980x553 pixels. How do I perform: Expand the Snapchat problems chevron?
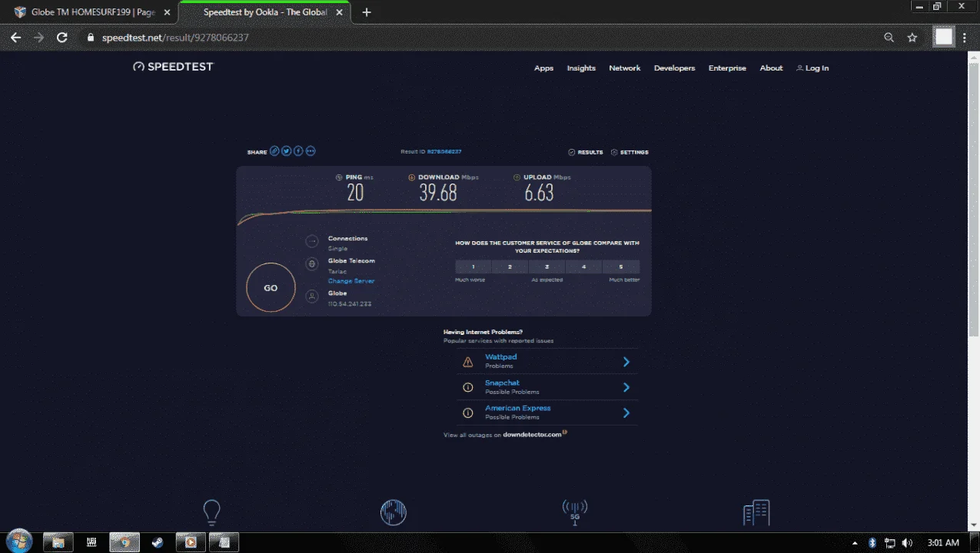[x=626, y=387]
